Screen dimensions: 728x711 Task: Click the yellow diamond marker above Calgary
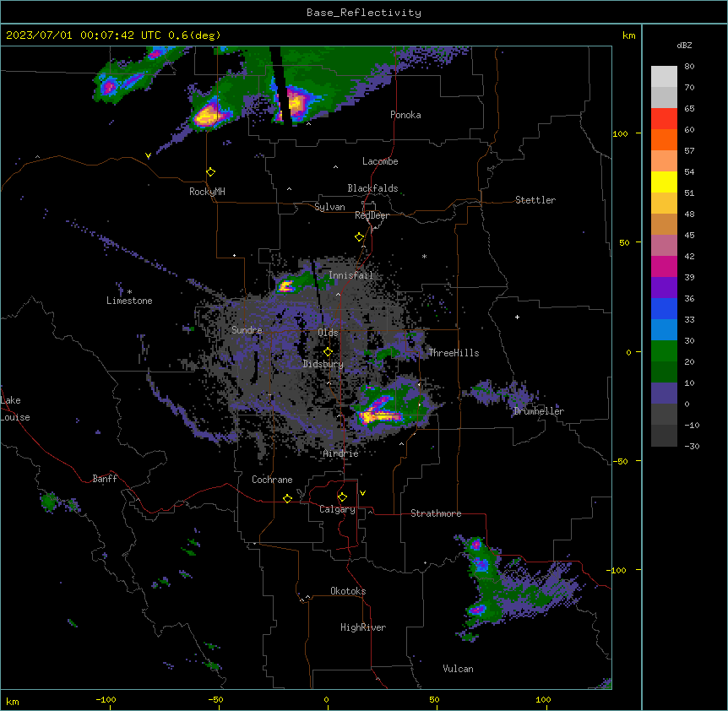(342, 497)
